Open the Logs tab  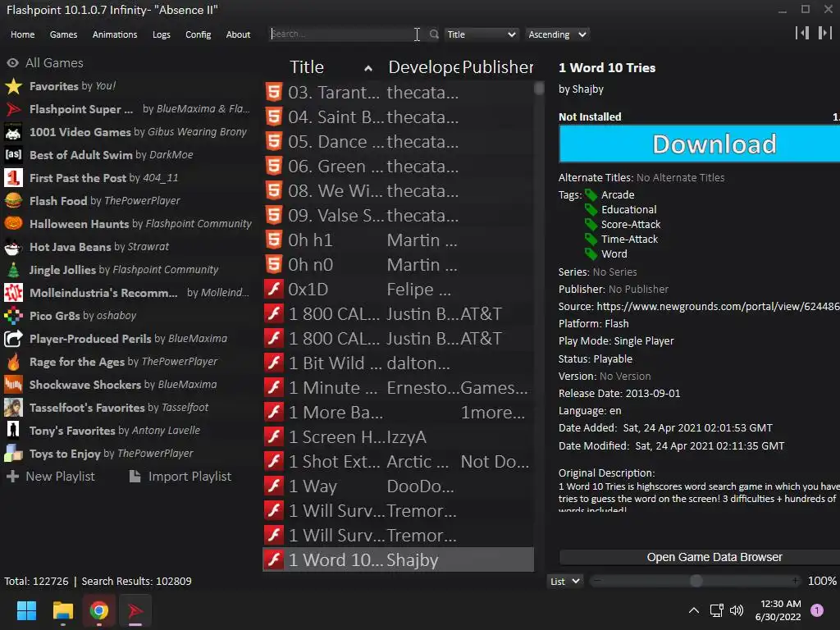tap(162, 34)
